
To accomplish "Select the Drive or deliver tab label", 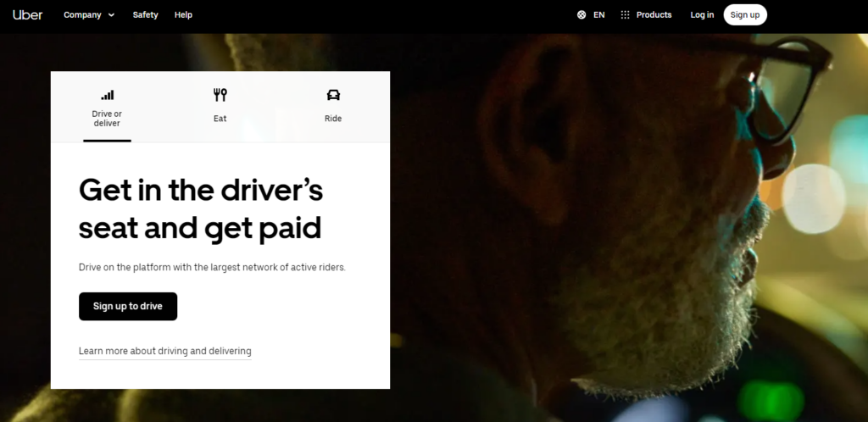I will (107, 119).
